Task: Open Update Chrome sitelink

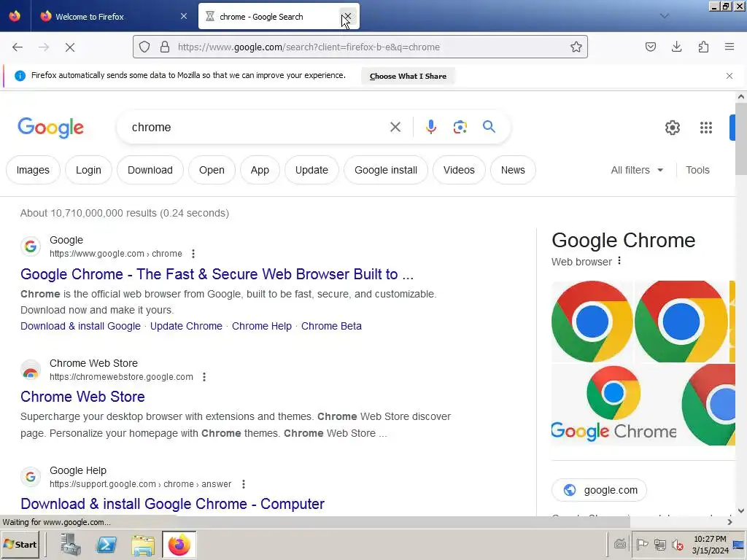Action: (186, 326)
